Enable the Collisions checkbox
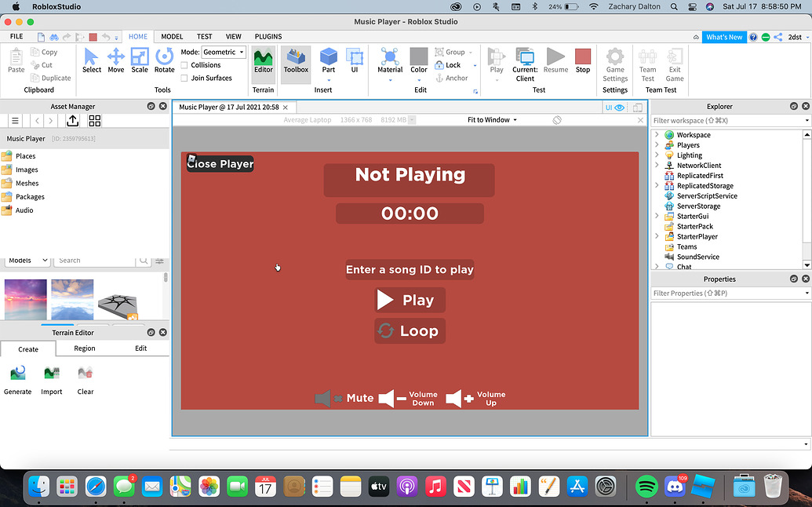 pos(184,65)
